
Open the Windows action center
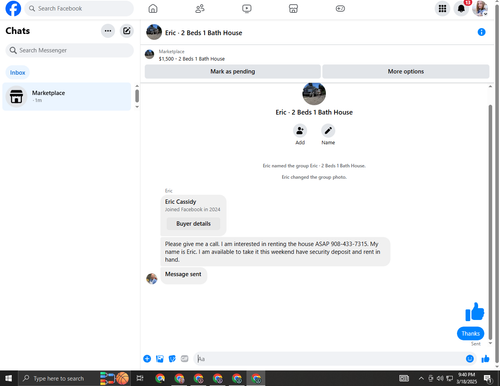point(488,378)
